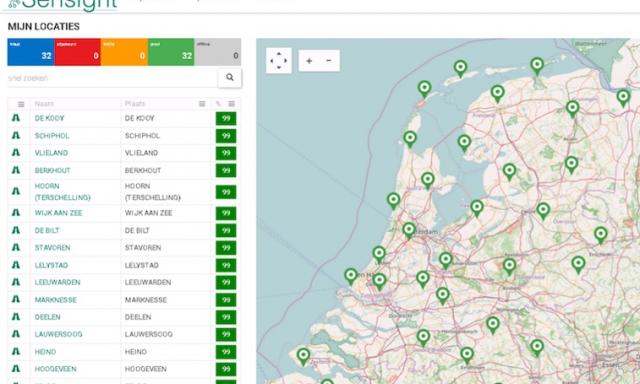Select the green status tile showing 32
This screenshot has width=640, height=384.
coord(171,52)
